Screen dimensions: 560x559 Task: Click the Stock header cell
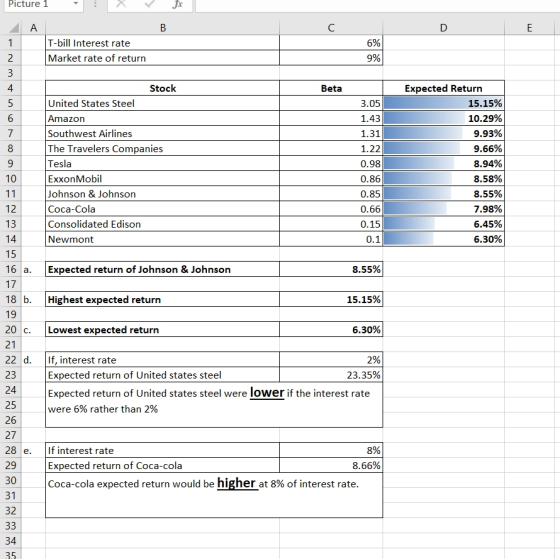[162, 88]
